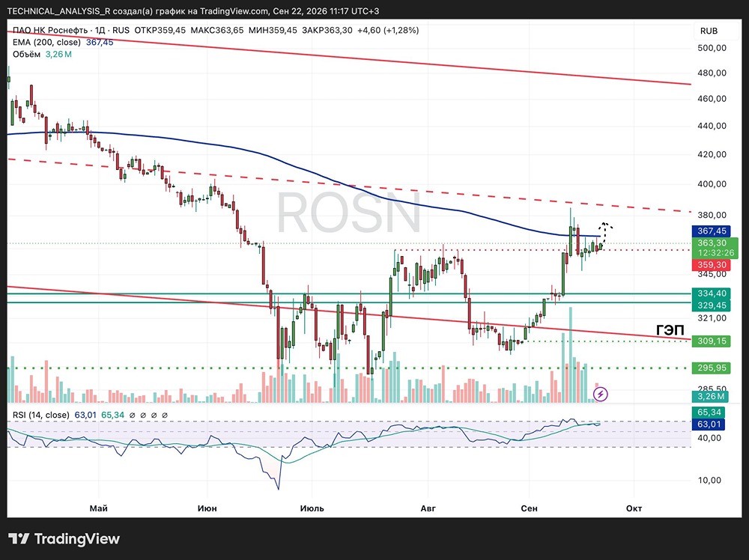Click the RSI legend value 63,01

85,415
